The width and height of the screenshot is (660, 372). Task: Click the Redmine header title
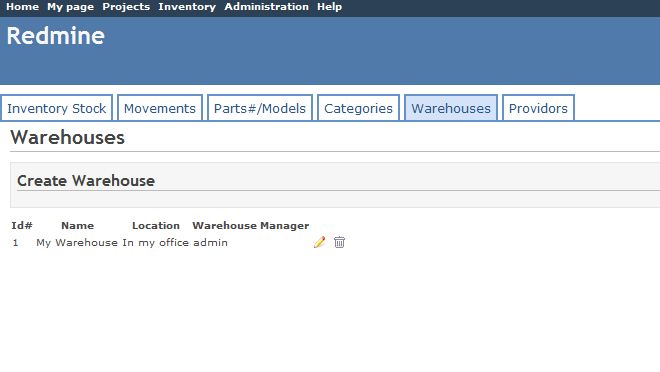point(56,36)
